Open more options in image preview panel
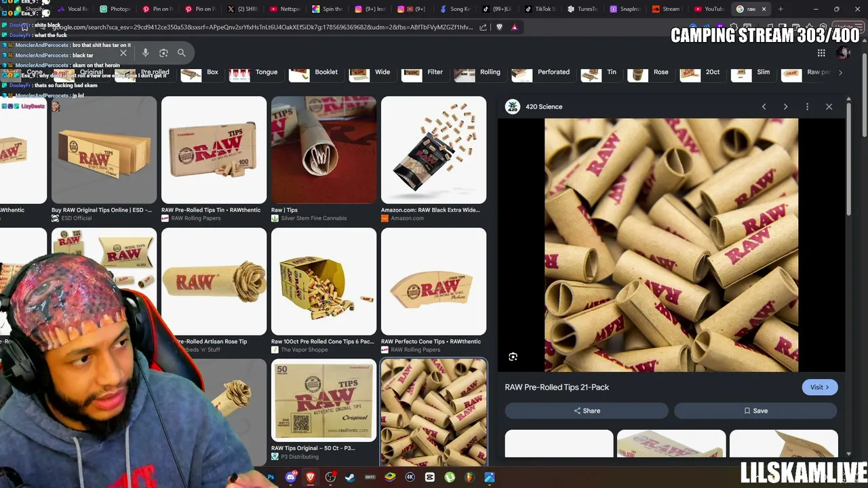868x488 pixels. click(807, 106)
